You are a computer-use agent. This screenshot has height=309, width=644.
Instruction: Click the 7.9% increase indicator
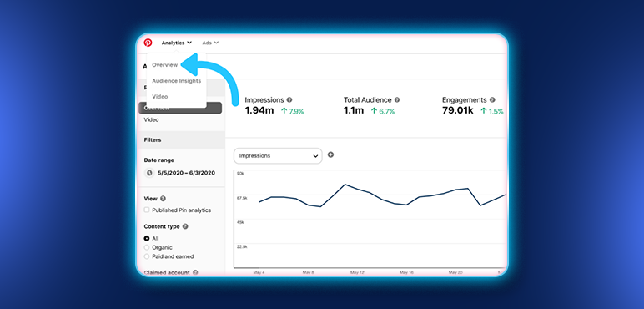(293, 111)
